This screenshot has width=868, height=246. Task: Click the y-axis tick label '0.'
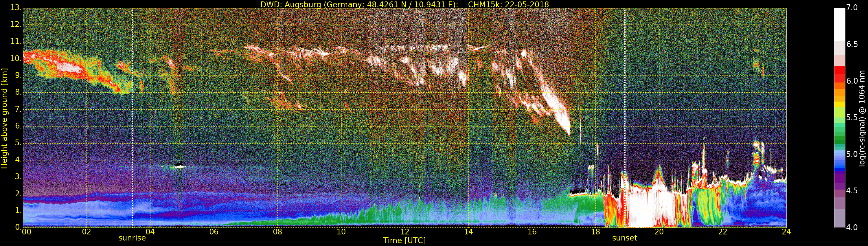(x=18, y=227)
